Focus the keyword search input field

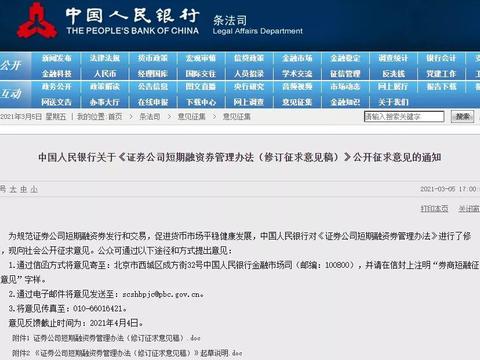point(404,117)
